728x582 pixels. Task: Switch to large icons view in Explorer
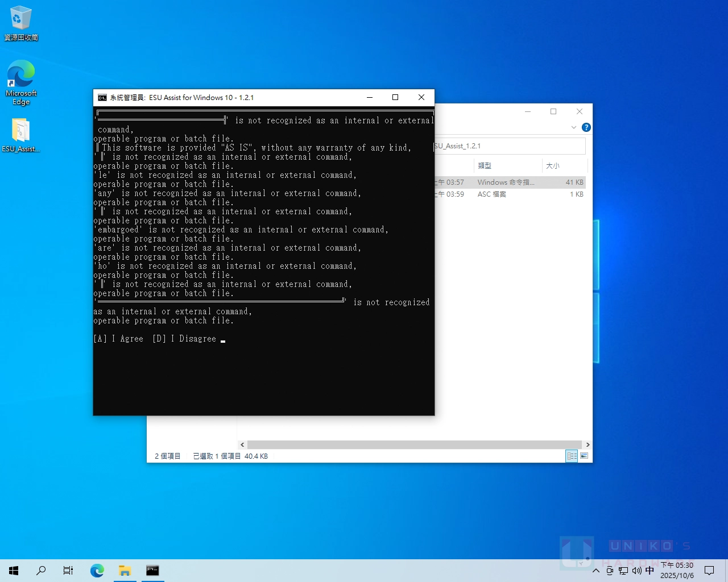[x=584, y=456]
